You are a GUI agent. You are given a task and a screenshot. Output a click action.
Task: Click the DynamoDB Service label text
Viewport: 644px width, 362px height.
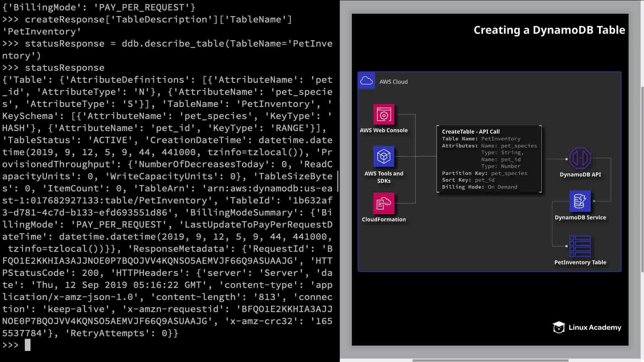click(580, 217)
